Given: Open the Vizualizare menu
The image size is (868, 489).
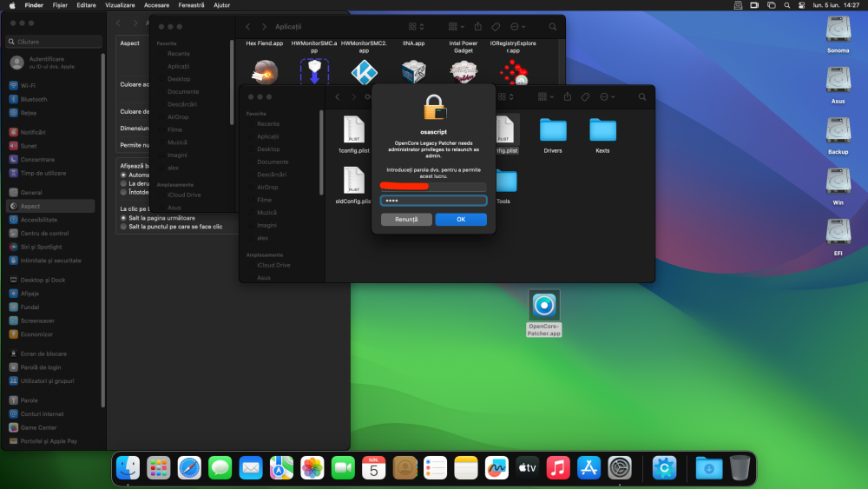Looking at the screenshot, I should point(120,5).
